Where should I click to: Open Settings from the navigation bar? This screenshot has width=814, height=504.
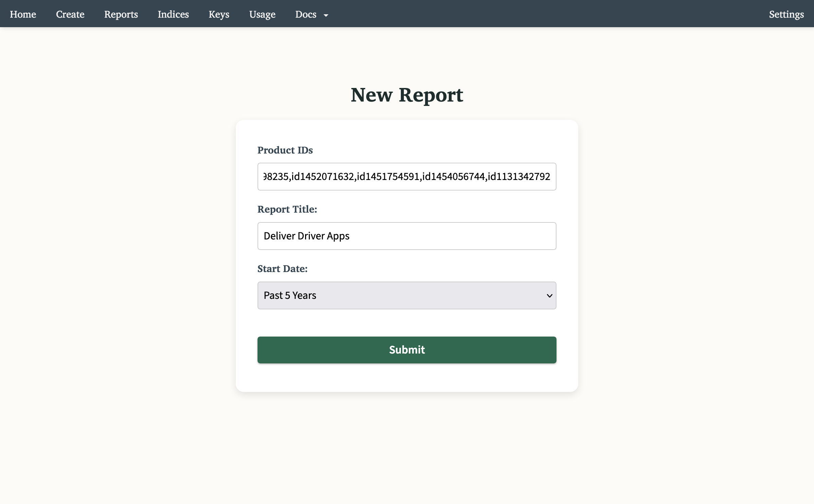pos(786,14)
